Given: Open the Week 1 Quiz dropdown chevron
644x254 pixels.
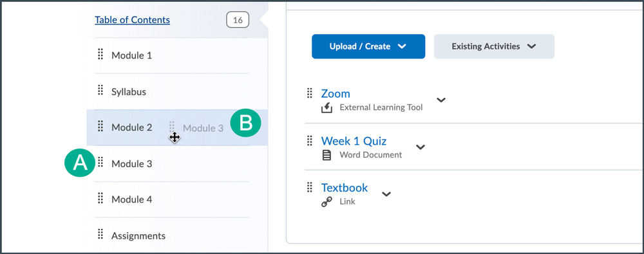Looking at the screenshot, I should click(421, 147).
